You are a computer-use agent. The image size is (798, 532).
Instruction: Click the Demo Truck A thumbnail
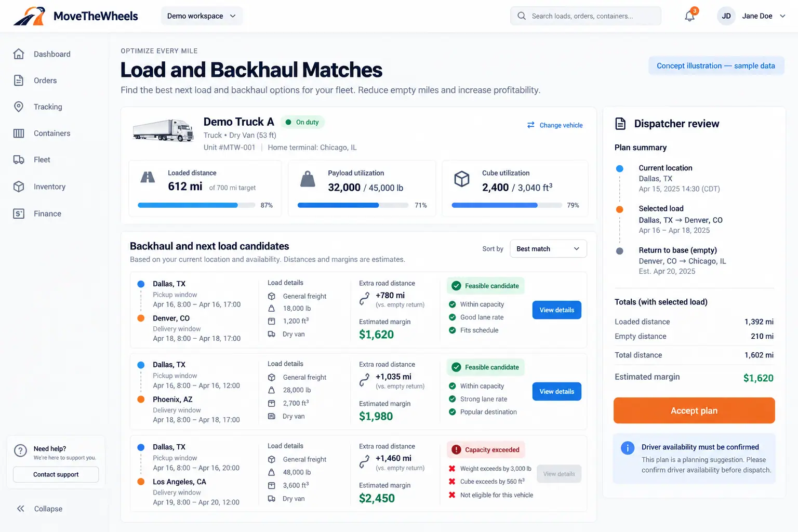point(163,130)
